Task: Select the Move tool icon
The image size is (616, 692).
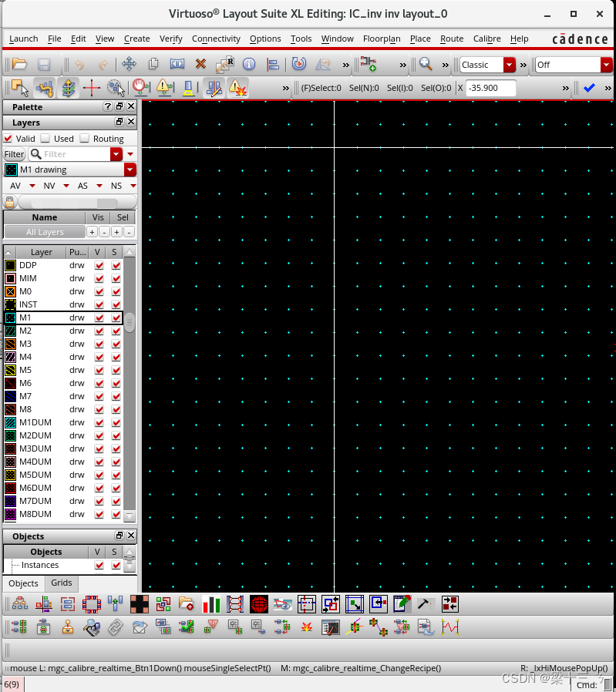Action: click(x=129, y=64)
